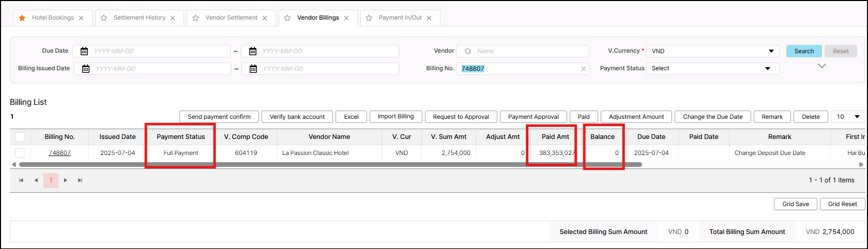The image size is (868, 249).
Task: Click the orange star on Hotel Bookings tab
Action: click(x=22, y=18)
